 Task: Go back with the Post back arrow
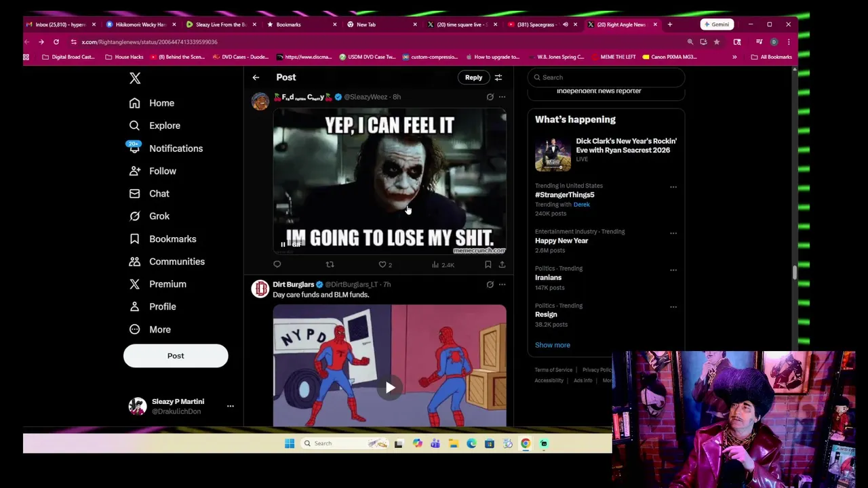pos(256,77)
